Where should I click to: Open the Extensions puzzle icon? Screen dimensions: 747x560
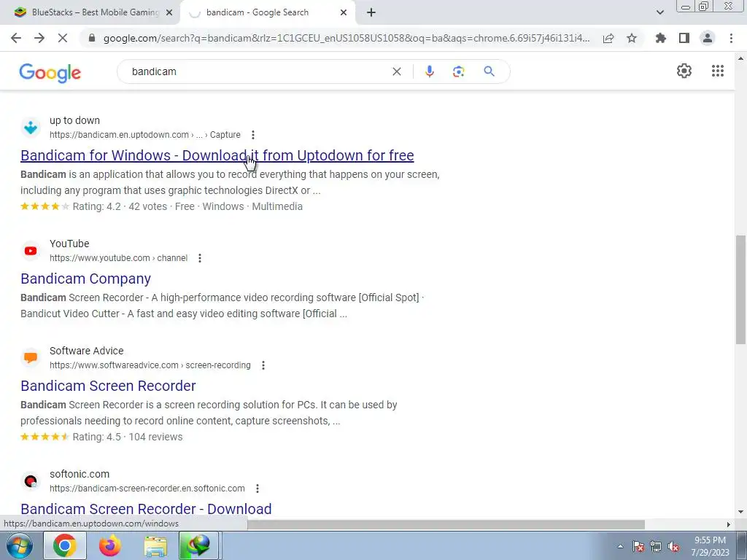(661, 38)
